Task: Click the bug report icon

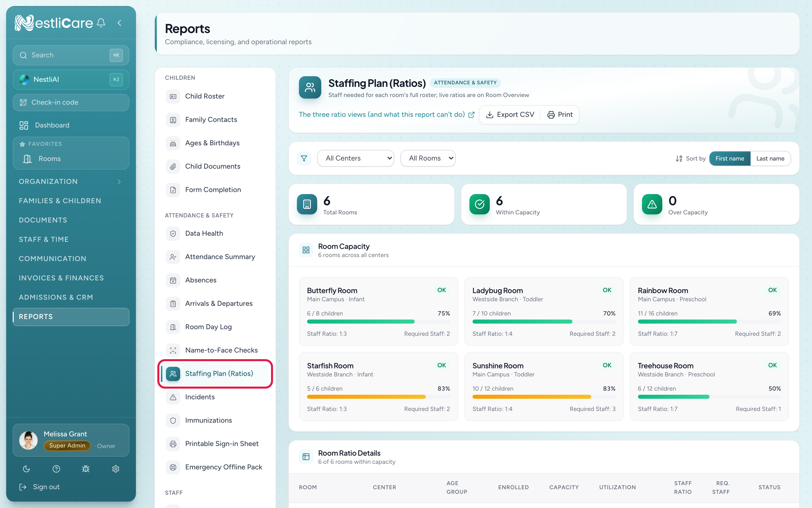Action: 86,469
